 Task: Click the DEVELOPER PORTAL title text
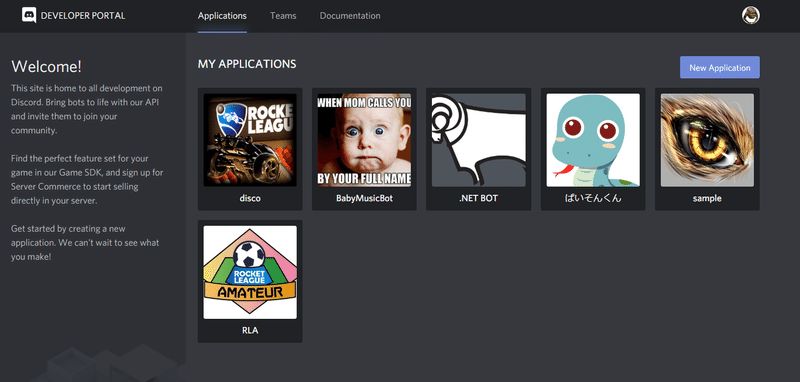[83, 16]
